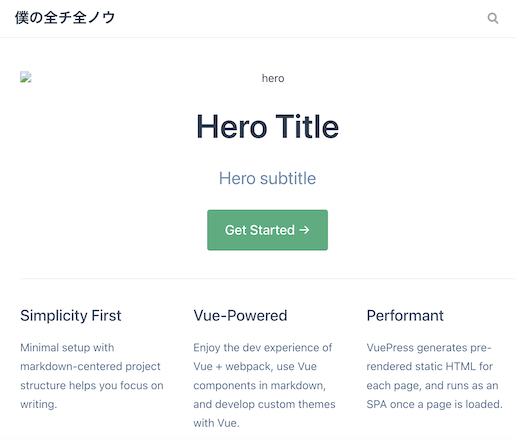The height and width of the screenshot is (440, 515).
Task: Click the 'Minimal setup with markdown-centered' paragraph
Action: [x=92, y=376]
